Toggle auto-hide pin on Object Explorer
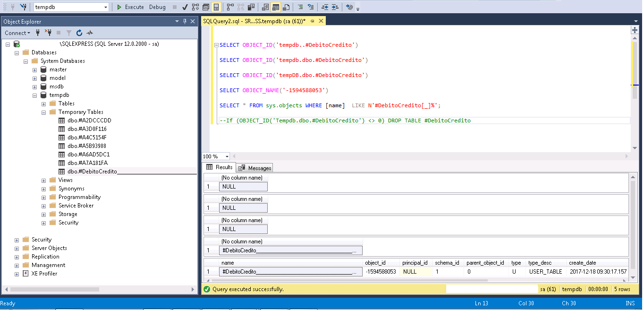Viewport: 644px width, 310px height. coord(184,21)
